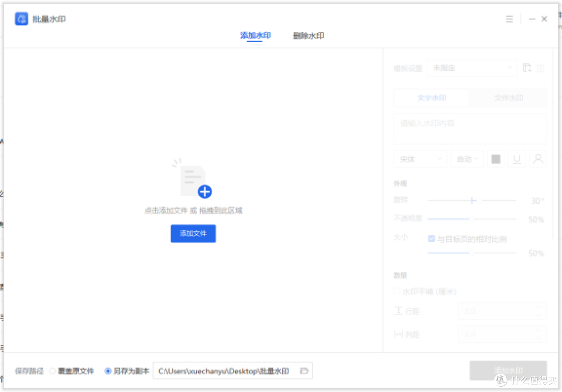Click the save path text field

tap(233, 371)
